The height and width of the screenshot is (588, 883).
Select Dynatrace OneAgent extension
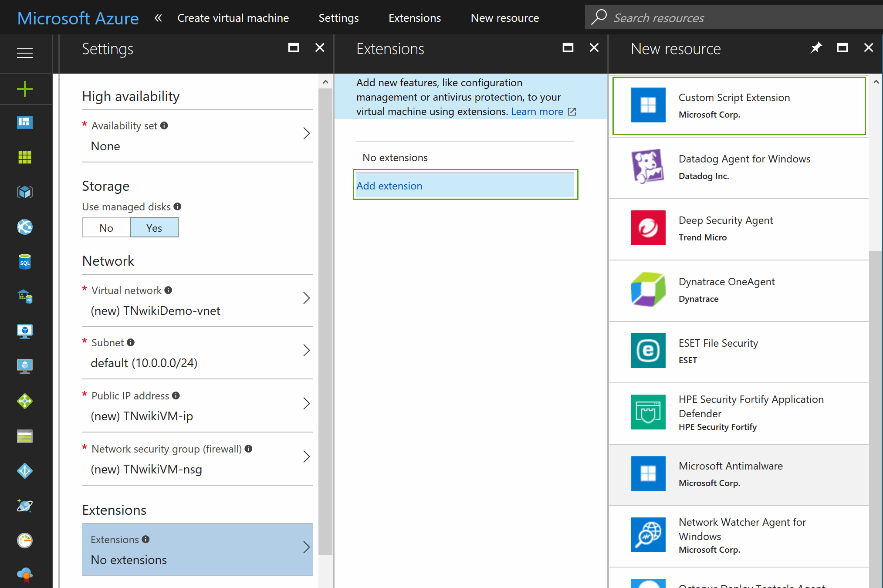click(x=739, y=291)
